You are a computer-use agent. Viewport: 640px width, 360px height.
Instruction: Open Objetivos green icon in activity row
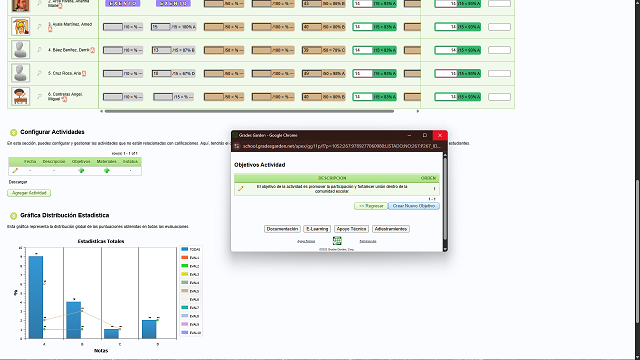(81, 171)
